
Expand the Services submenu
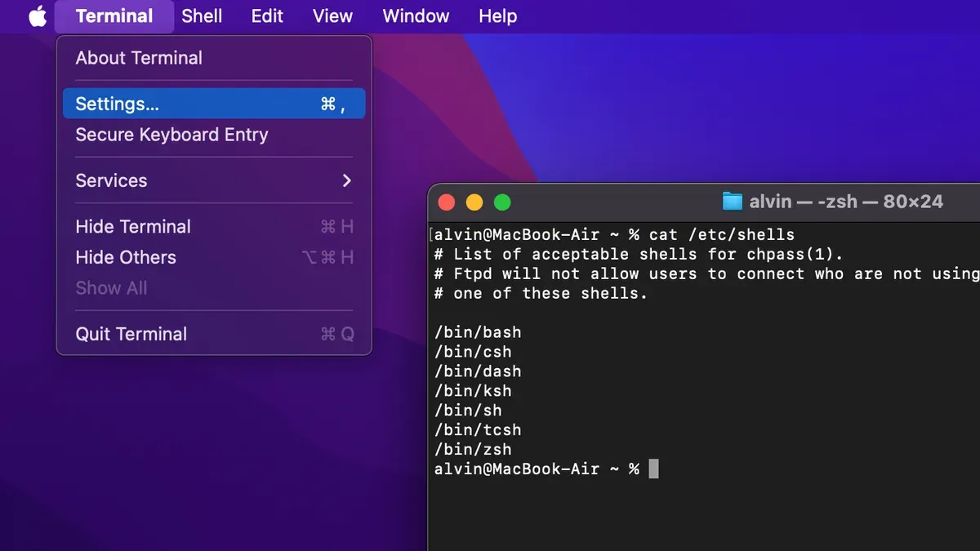pos(214,180)
